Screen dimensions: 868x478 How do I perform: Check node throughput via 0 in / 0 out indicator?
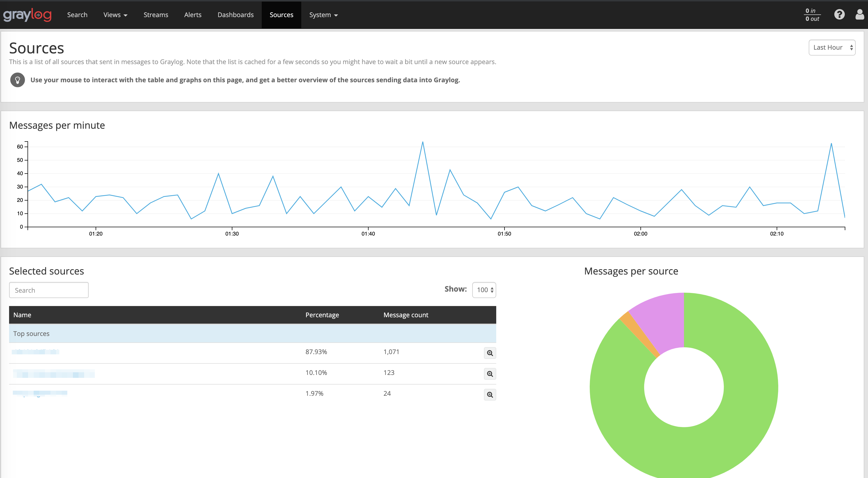[812, 14]
